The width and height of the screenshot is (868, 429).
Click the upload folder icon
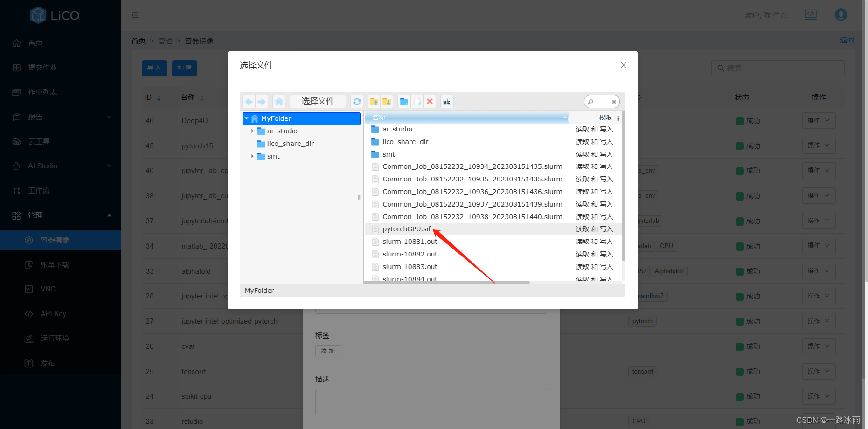pyautogui.click(x=374, y=101)
